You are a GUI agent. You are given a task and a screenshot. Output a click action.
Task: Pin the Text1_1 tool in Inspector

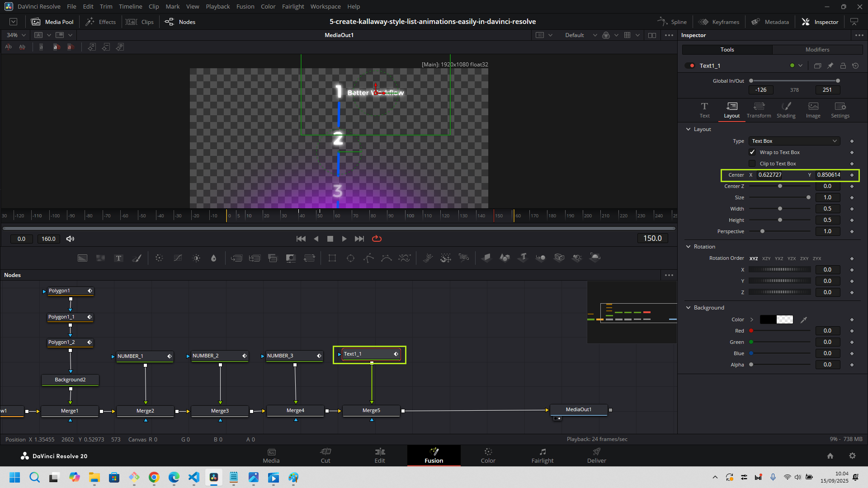830,66
